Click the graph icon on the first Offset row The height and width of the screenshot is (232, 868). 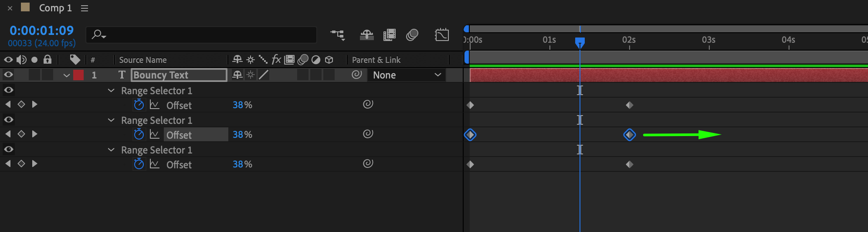154,105
